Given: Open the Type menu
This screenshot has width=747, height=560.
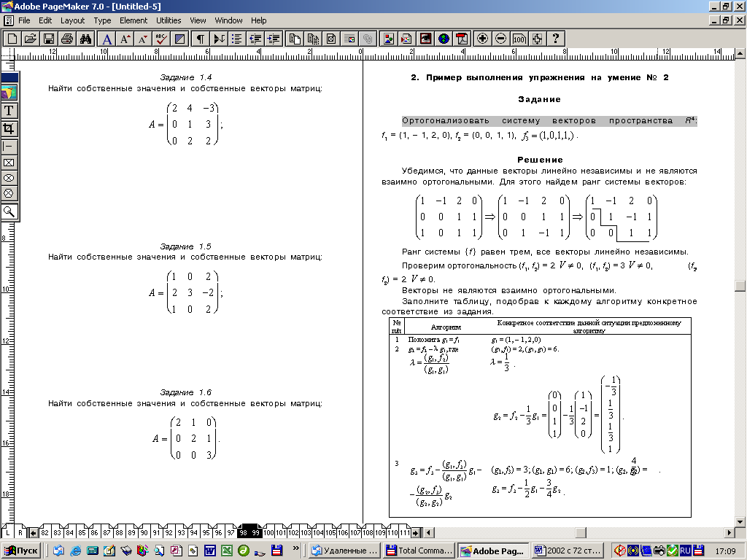Looking at the screenshot, I should [102, 20].
